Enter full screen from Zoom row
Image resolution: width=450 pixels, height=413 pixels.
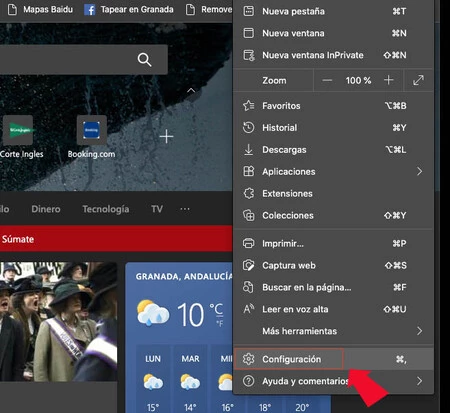pyautogui.click(x=418, y=80)
